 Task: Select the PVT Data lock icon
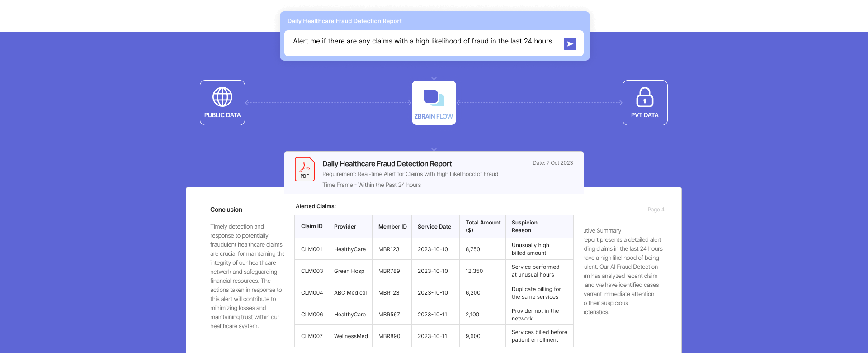(x=645, y=97)
